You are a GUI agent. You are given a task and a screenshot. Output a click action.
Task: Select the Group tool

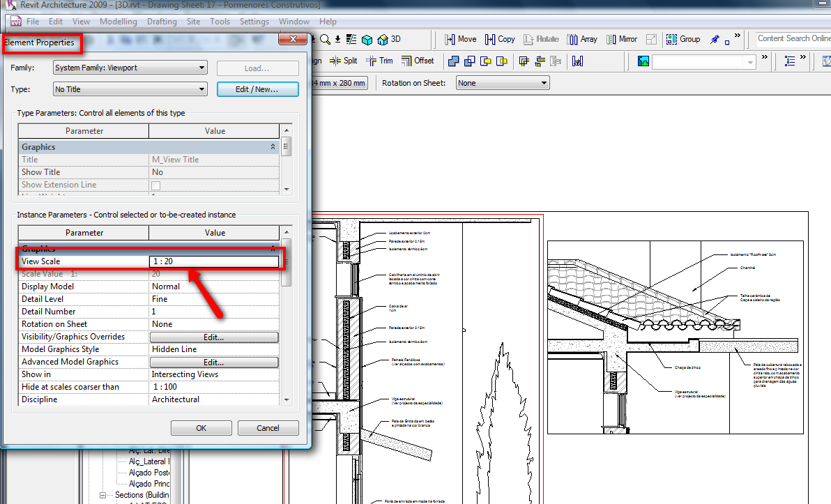pyautogui.click(x=682, y=39)
